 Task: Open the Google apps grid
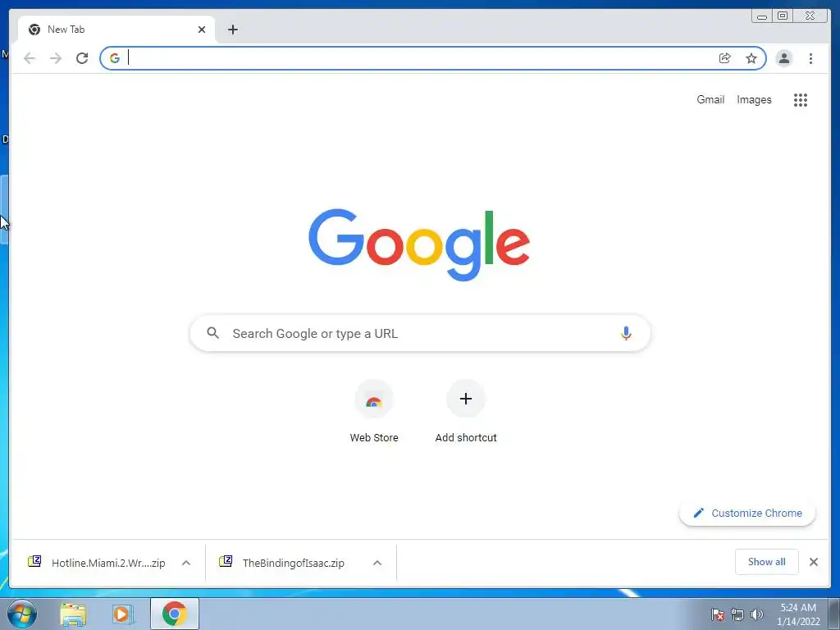point(801,99)
